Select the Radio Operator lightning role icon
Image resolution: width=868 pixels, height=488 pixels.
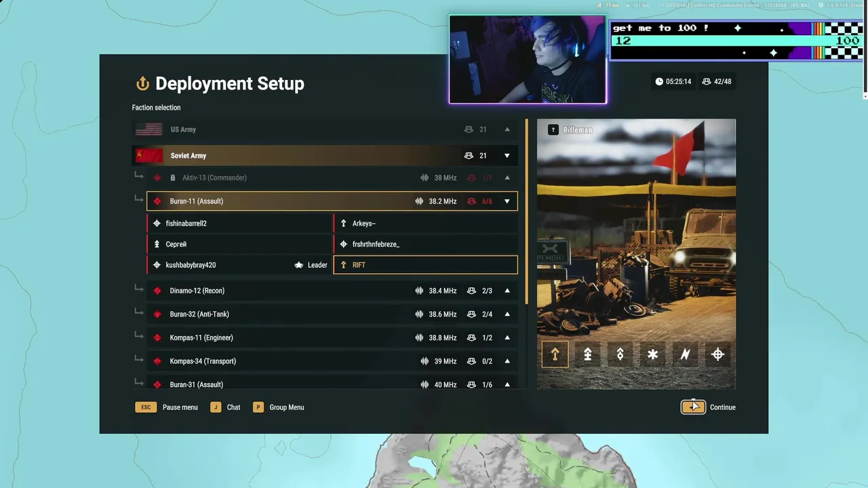[x=685, y=354]
